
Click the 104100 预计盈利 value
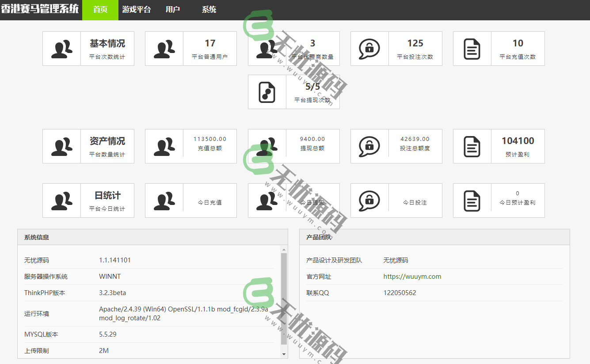click(518, 141)
